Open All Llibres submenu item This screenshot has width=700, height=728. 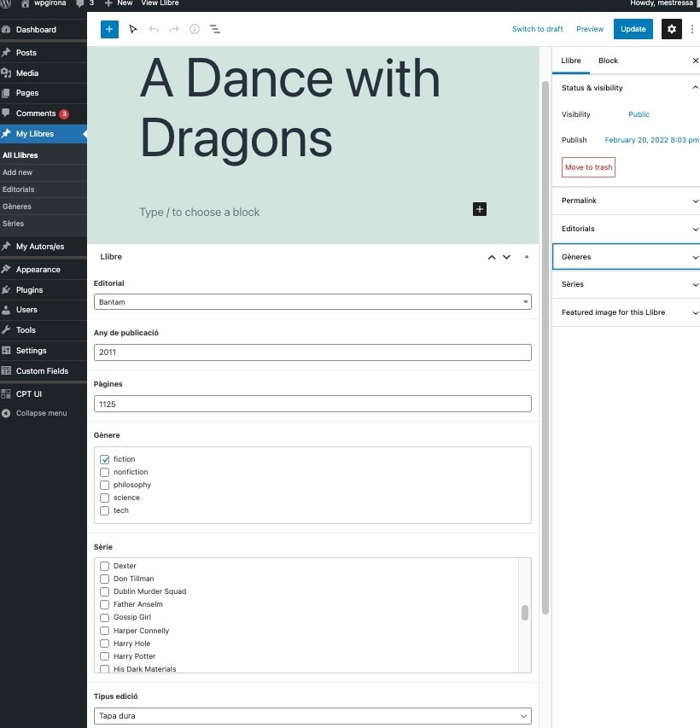(x=20, y=155)
